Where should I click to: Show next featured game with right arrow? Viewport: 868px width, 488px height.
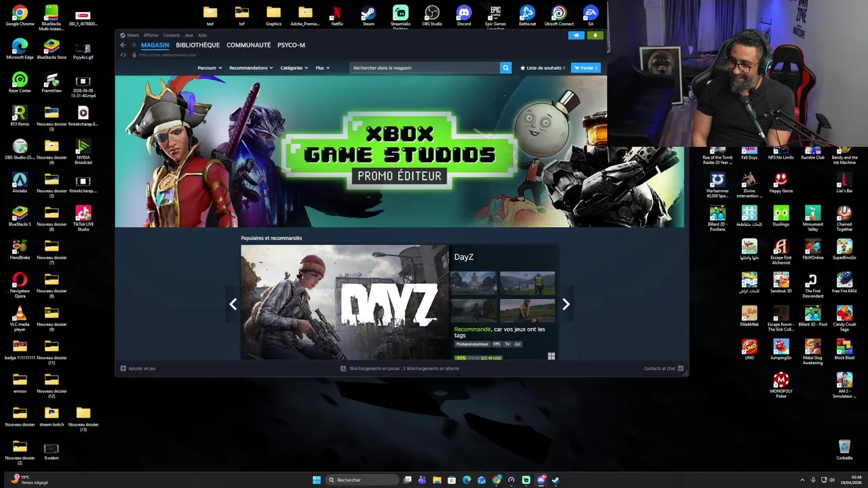(566, 304)
